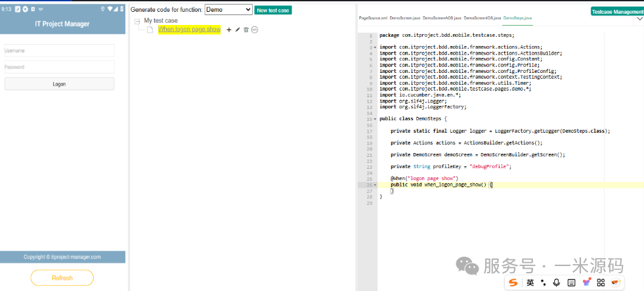Viewport: 644px width, 291px height.
Task: Click the 'private Actions actions' declaration line
Action: click(x=467, y=143)
